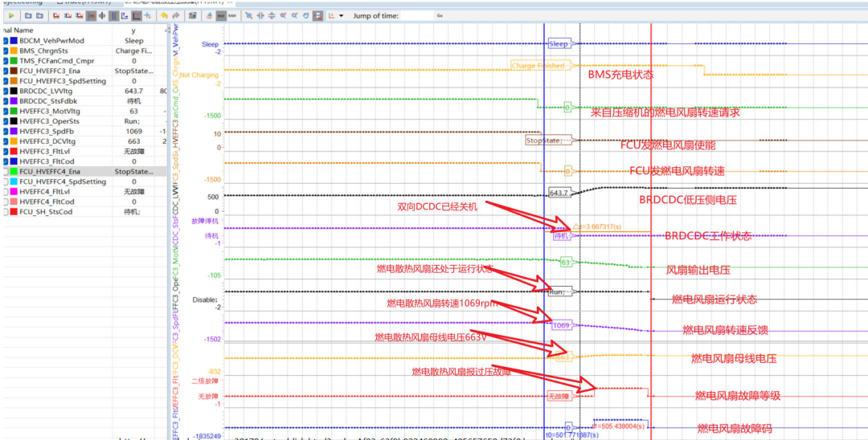Click the first open-folder toolbar icon

click(x=27, y=15)
